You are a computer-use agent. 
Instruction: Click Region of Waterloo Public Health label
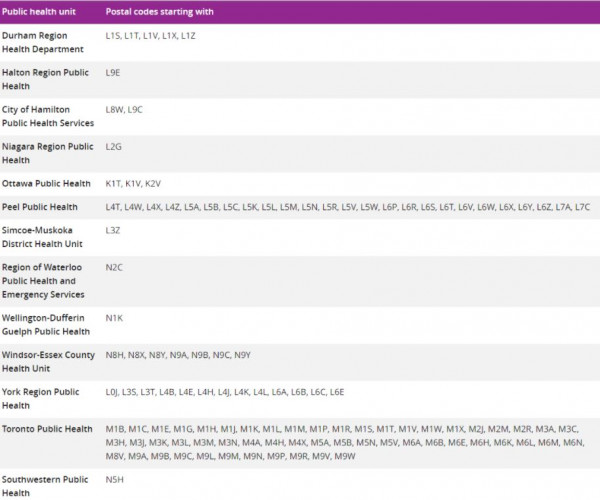point(46,281)
